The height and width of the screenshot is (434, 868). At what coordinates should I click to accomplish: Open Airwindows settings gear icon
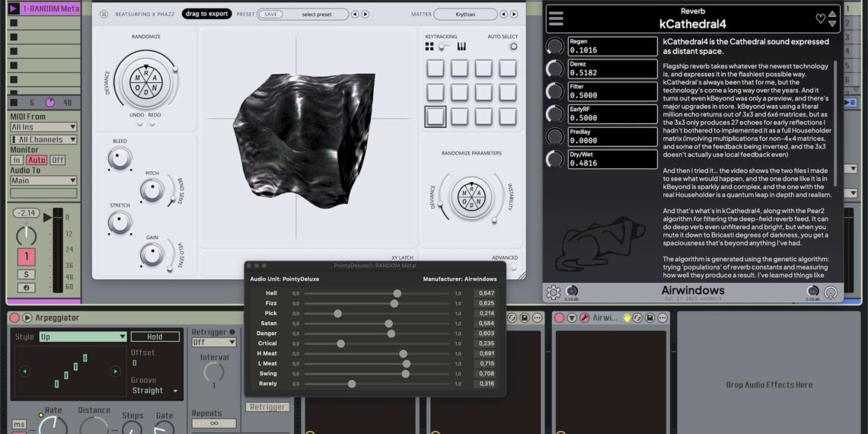pyautogui.click(x=554, y=292)
